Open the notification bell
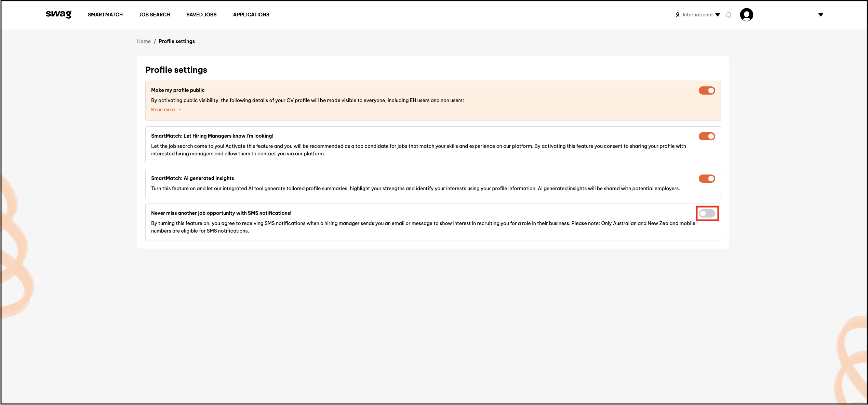Screen dimensions: 868x405 tap(729, 15)
